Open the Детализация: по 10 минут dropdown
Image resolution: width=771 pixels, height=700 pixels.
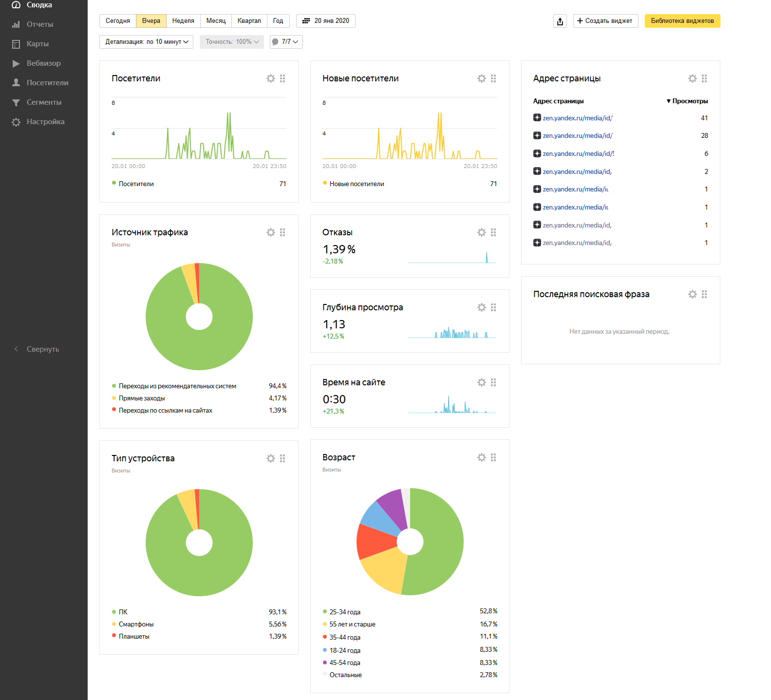point(146,42)
